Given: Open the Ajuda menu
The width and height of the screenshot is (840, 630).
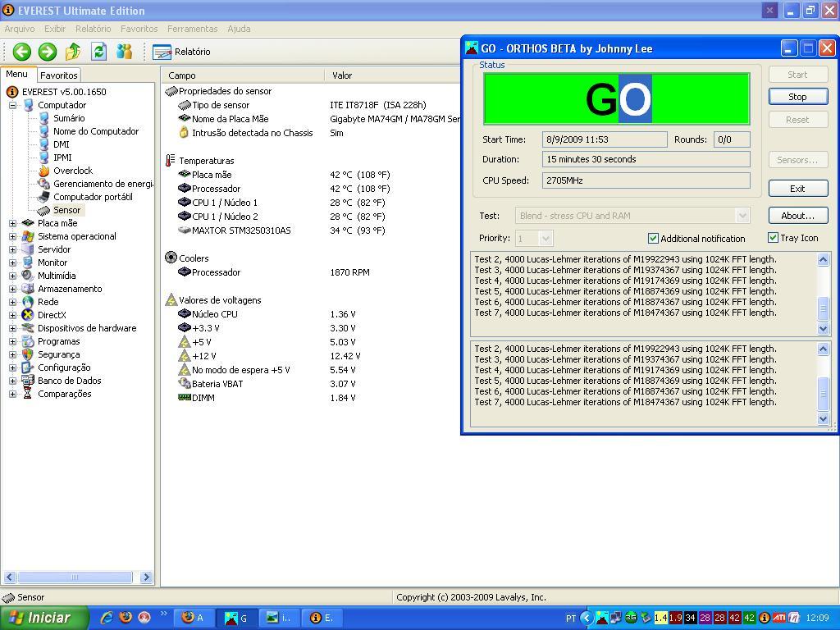Looking at the screenshot, I should click(x=239, y=29).
